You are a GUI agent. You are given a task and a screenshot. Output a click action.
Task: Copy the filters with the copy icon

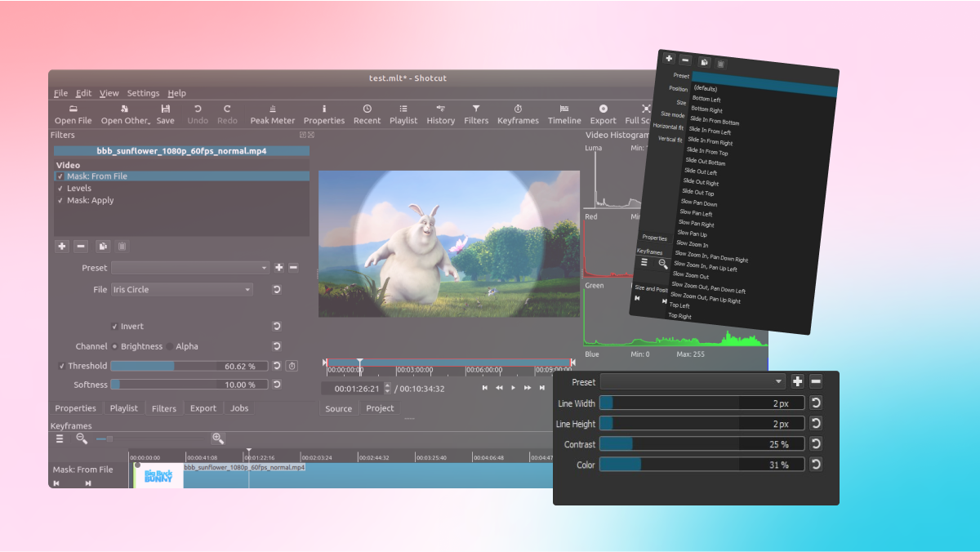[x=102, y=246]
